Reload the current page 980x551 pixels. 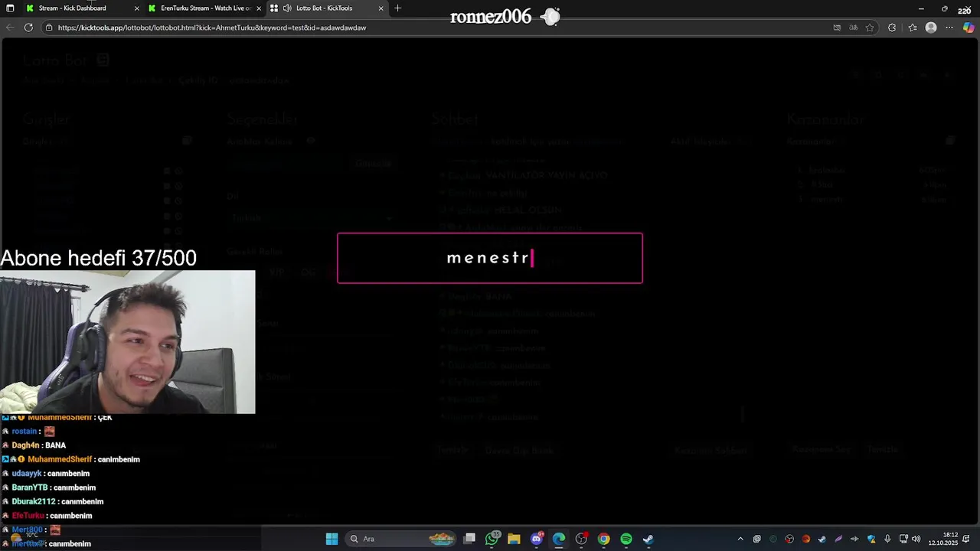pyautogui.click(x=28, y=28)
